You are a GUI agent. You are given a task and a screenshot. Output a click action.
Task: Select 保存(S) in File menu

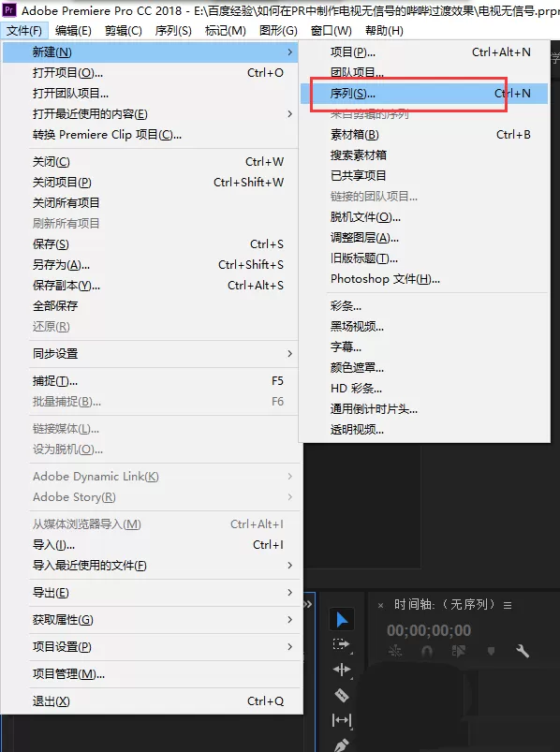coord(151,244)
